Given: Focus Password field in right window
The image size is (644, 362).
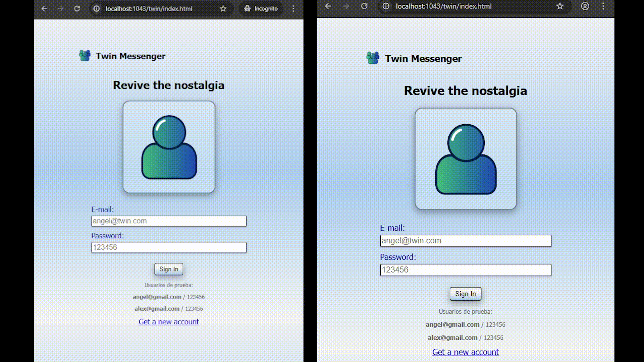Looking at the screenshot, I should click(465, 270).
